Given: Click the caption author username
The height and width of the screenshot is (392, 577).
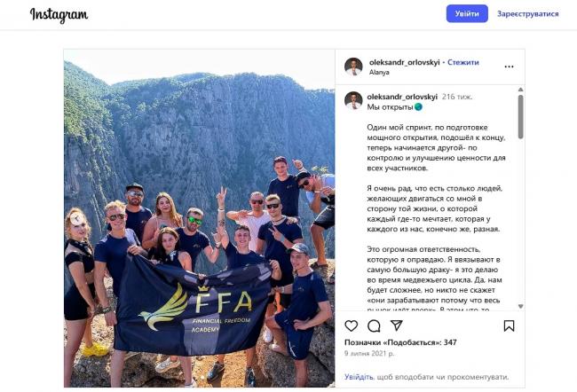Looking at the screenshot, I should tap(402, 97).
